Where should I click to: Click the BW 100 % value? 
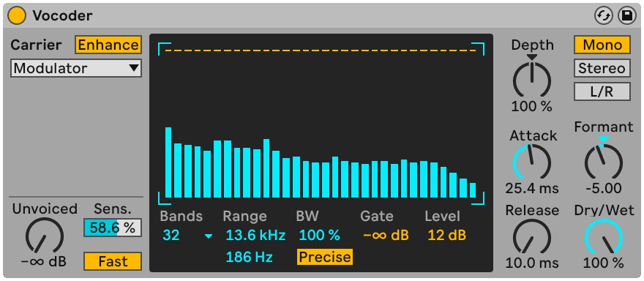click(x=320, y=236)
